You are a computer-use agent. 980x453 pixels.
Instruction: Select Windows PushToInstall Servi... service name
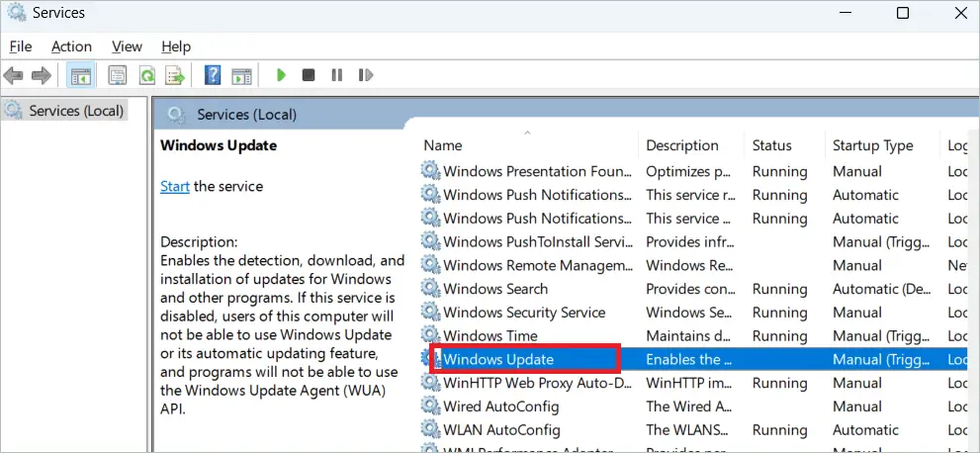538,241
